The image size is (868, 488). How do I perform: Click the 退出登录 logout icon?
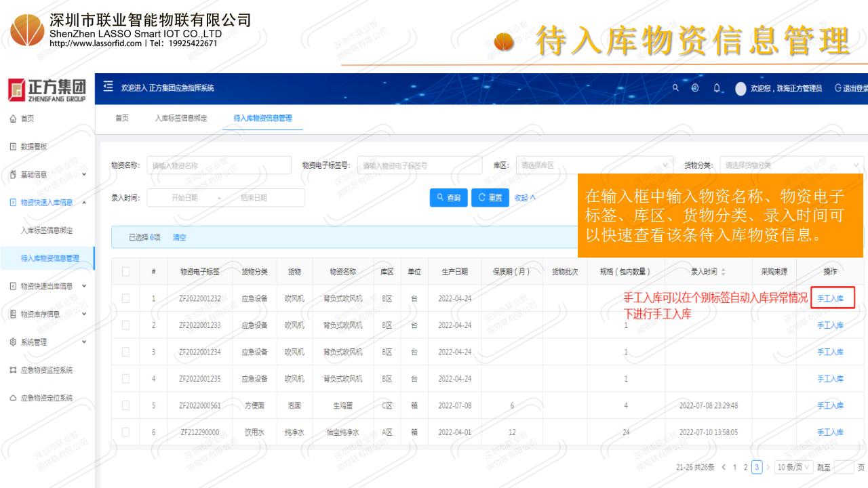point(838,88)
